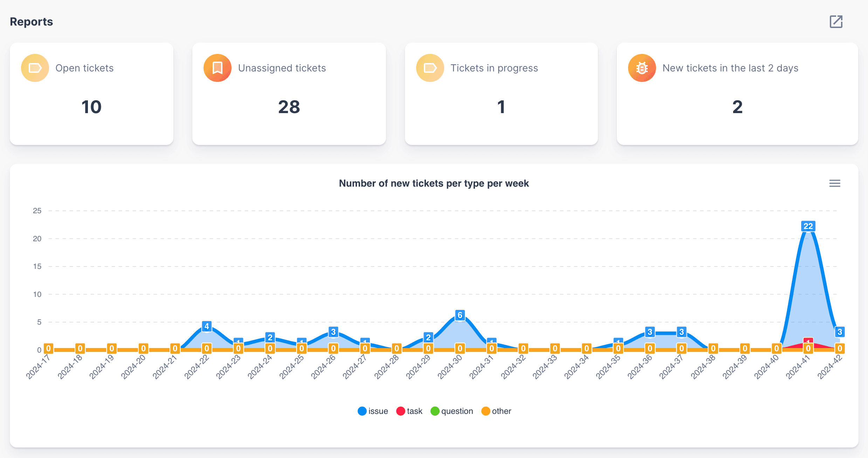Click the 2024-42 x-axis week label
Viewport: 868px width, 458px height.
tap(830, 367)
